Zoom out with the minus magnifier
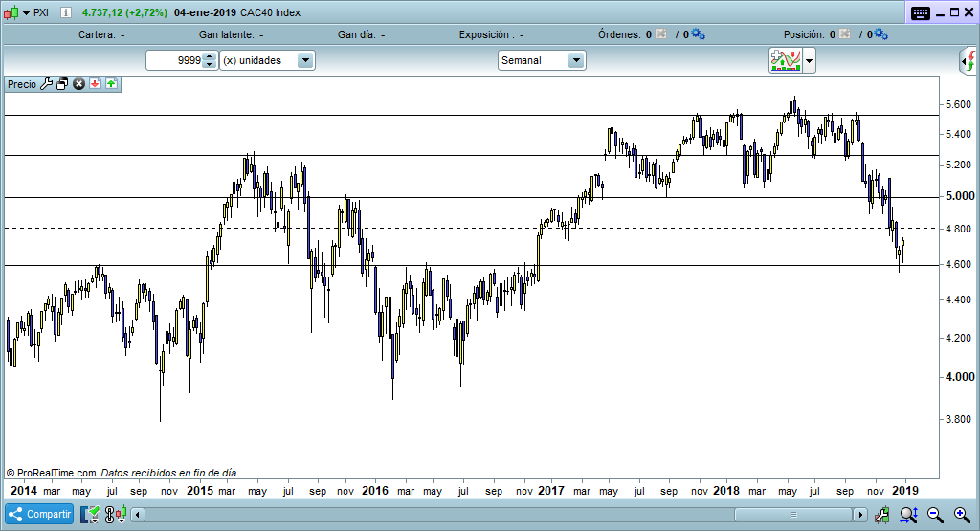Image resolution: width=980 pixels, height=531 pixels. click(x=934, y=515)
